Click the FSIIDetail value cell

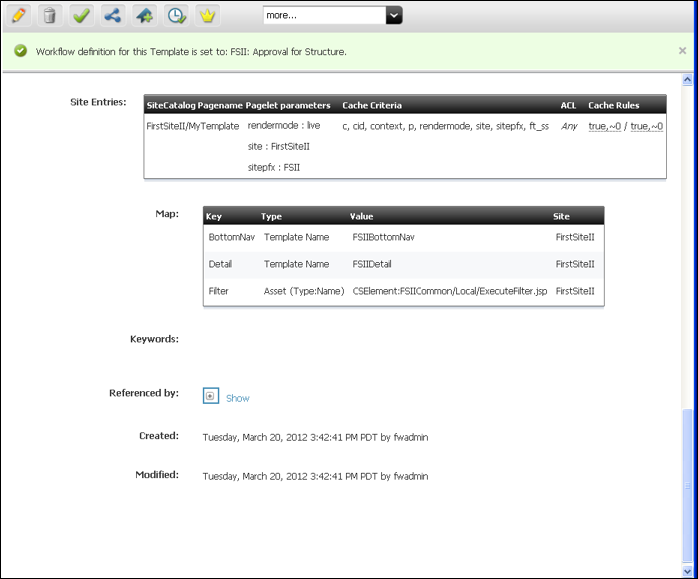pyautogui.click(x=372, y=264)
